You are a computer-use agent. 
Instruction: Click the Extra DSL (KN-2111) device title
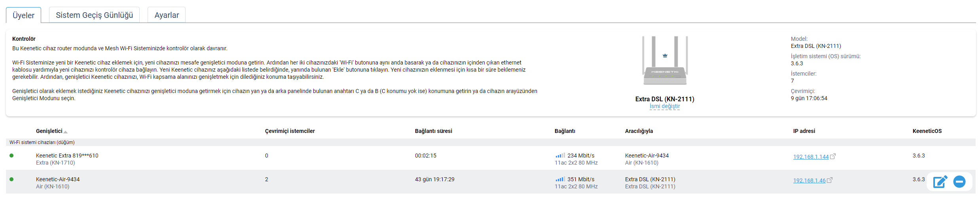click(665, 99)
